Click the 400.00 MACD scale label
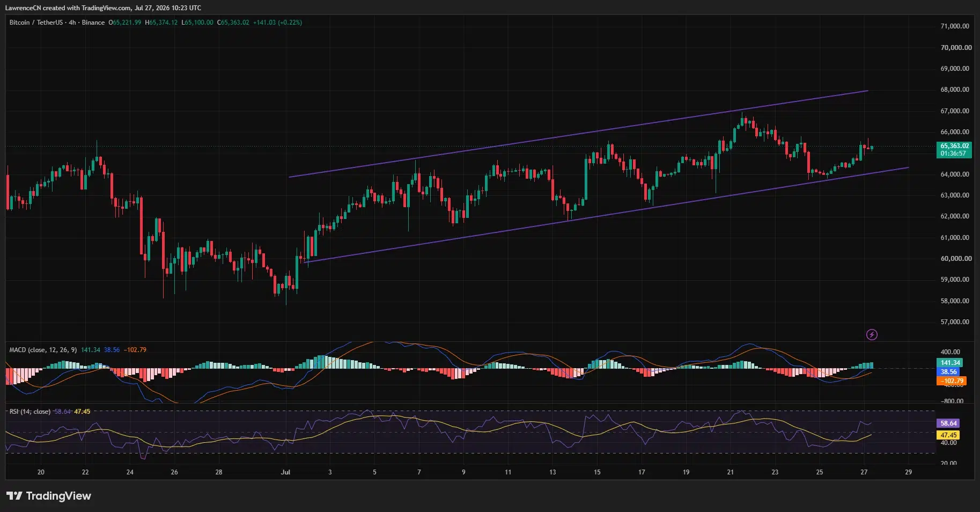The width and height of the screenshot is (980, 512). pyautogui.click(x=950, y=352)
